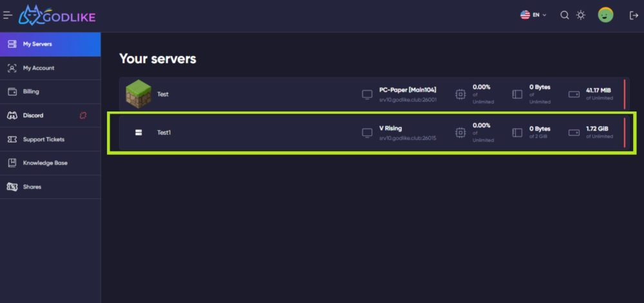
Task: Expand the EN language dropdown
Action: click(x=540, y=15)
